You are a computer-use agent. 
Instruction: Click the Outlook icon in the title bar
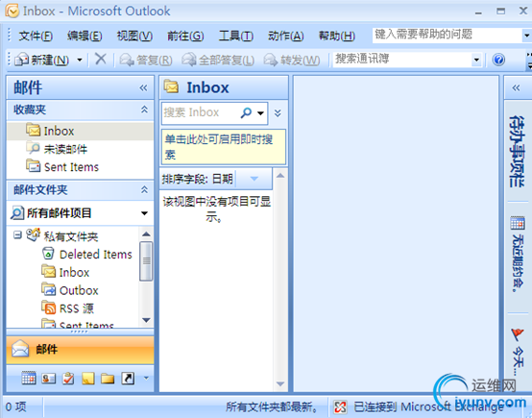(12, 11)
